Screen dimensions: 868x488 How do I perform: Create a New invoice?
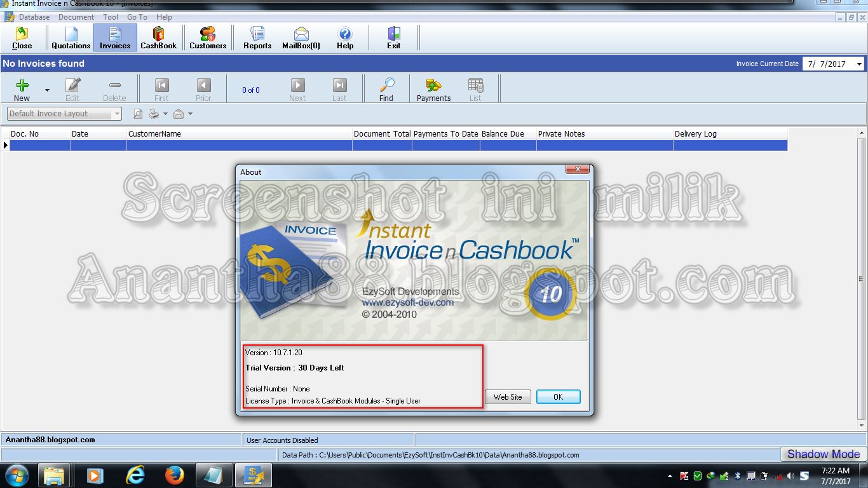pos(22,90)
